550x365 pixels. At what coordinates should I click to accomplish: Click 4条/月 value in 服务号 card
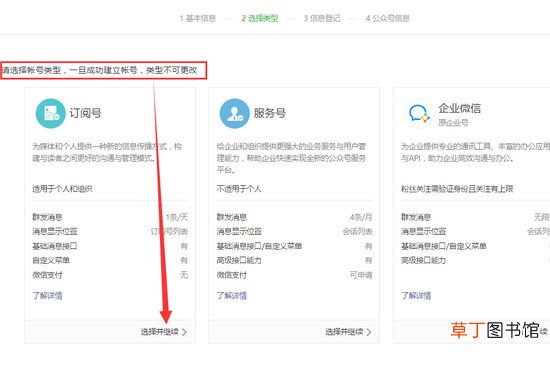click(x=361, y=217)
